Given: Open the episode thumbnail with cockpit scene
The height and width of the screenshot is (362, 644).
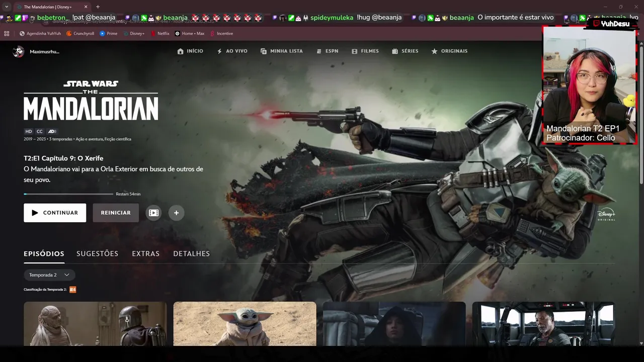Looking at the screenshot, I should [x=543, y=324].
